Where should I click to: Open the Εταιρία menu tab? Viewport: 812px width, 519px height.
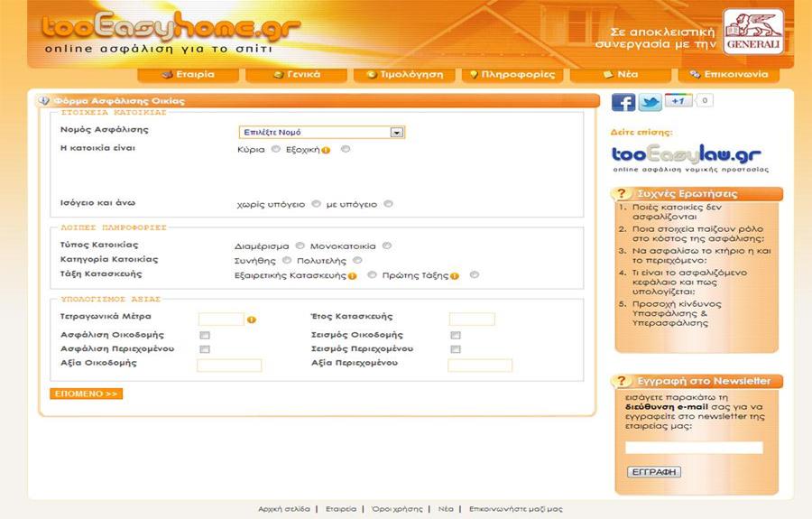188,75
